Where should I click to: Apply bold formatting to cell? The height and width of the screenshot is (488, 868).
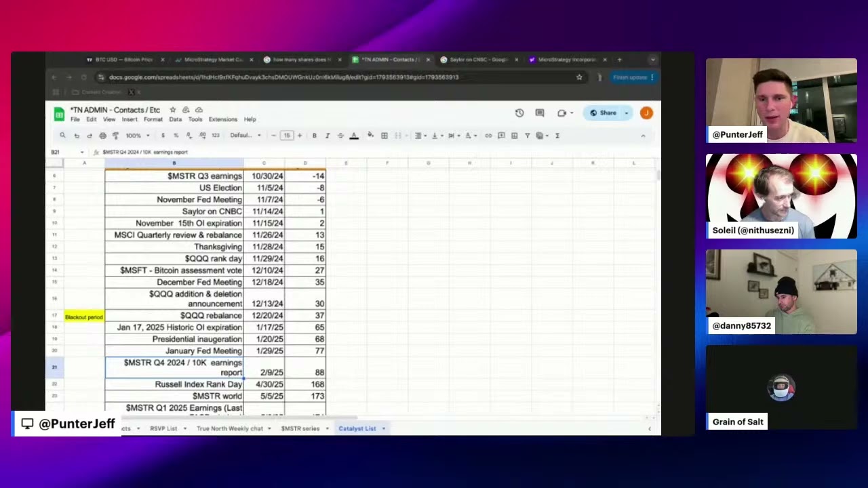click(314, 136)
